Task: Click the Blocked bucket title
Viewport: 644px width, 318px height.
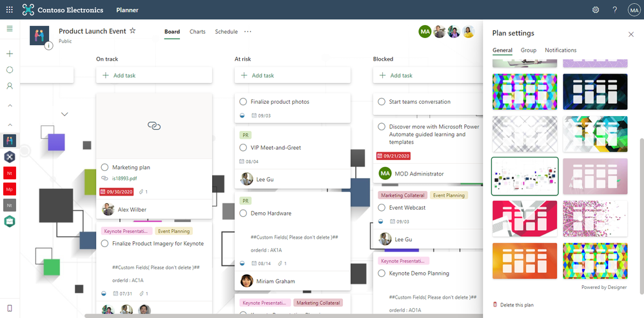Action: [383, 59]
